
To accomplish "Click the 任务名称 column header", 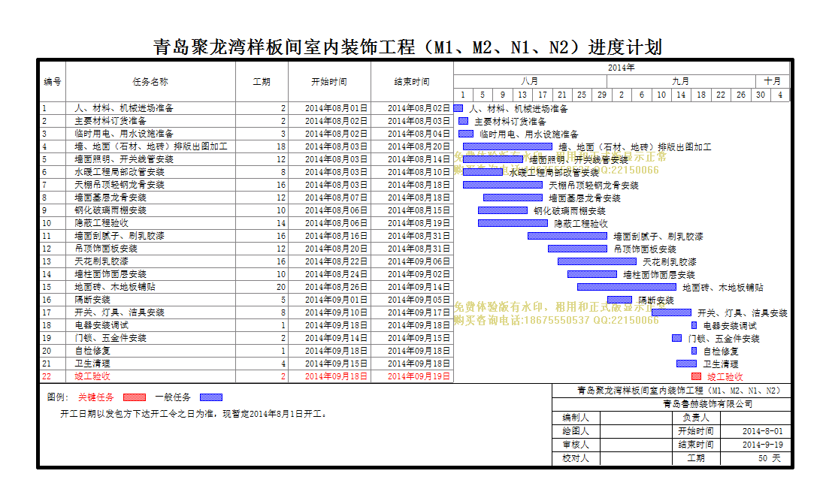I will tap(150, 81).
